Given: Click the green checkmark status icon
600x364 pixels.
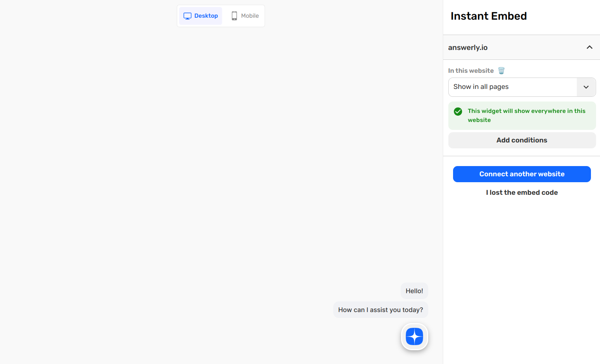Looking at the screenshot, I should coord(458,111).
